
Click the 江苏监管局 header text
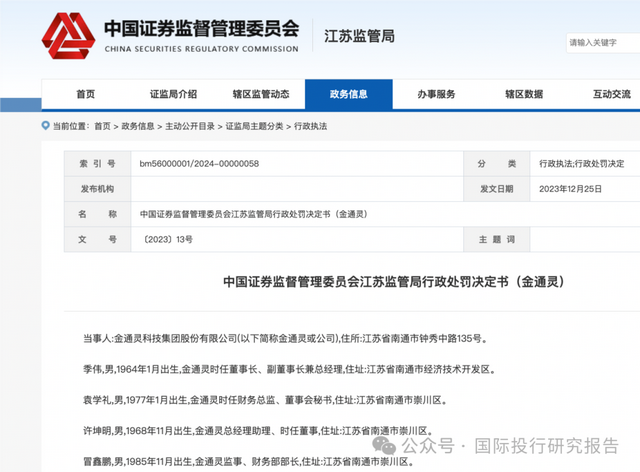(x=359, y=36)
